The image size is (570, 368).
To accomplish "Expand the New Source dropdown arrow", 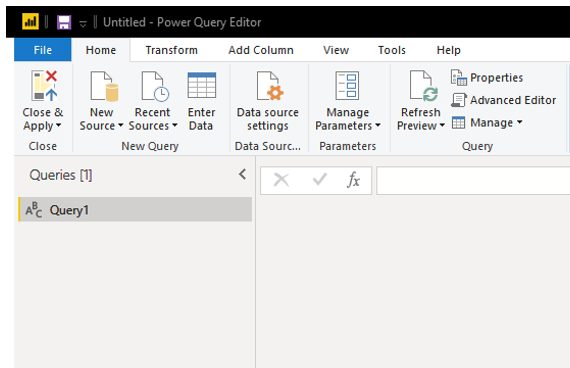I will coord(121,125).
